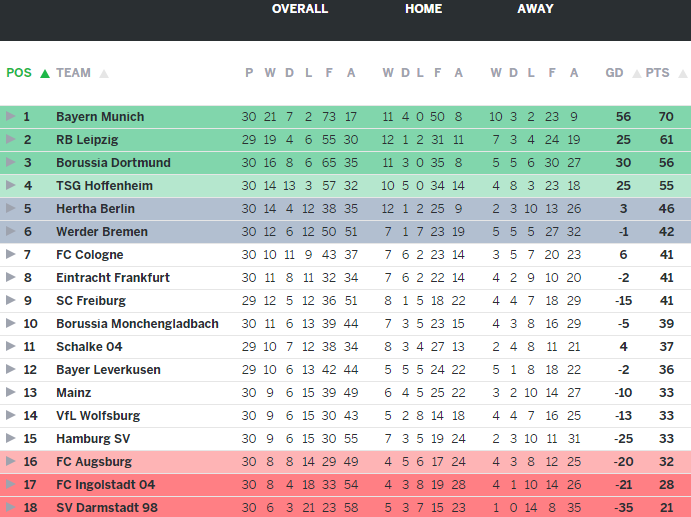Image resolution: width=691 pixels, height=517 pixels.
Task: Sort table by POS green arrow
Action: [x=45, y=73]
